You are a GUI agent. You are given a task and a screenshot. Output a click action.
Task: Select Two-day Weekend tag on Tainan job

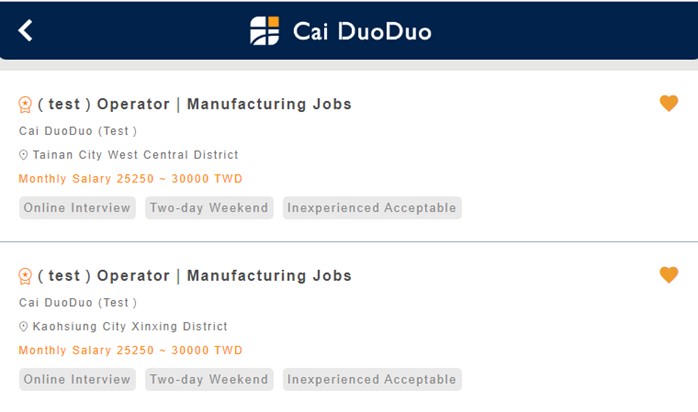click(x=209, y=208)
